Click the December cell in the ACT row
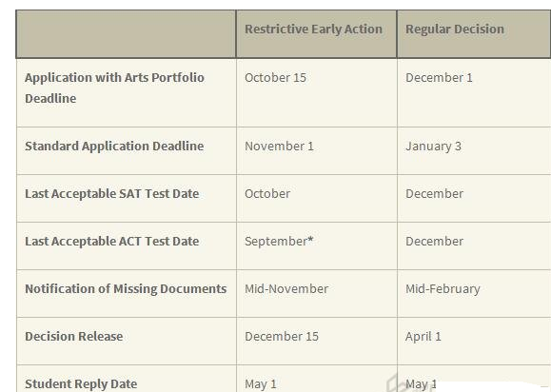This screenshot has width=551, height=392. click(434, 242)
